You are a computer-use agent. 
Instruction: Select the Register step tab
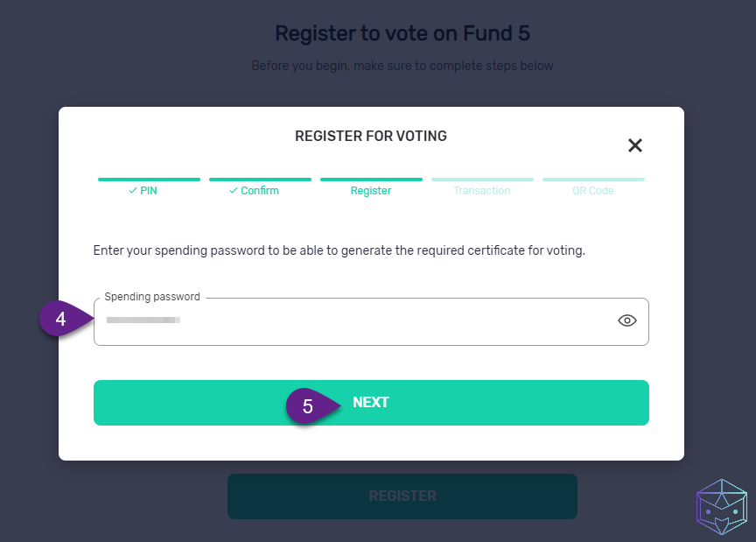click(x=371, y=191)
